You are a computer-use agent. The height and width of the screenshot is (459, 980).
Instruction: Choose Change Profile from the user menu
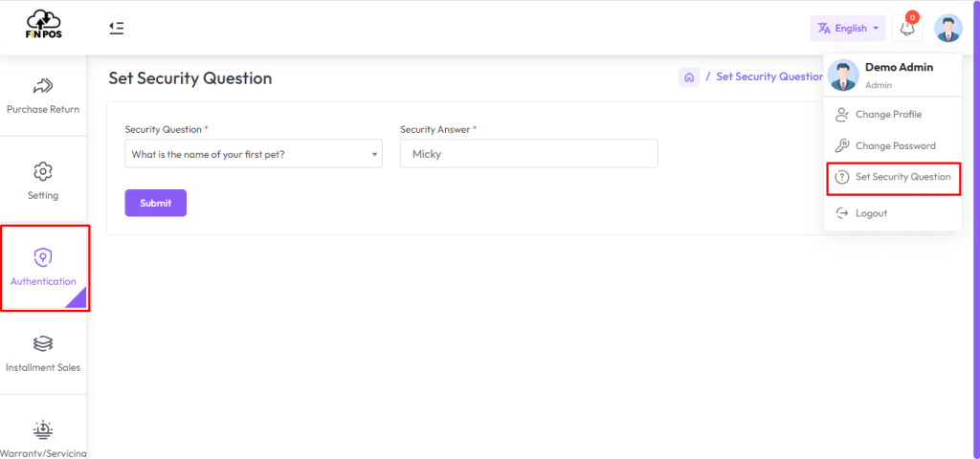[x=892, y=115]
